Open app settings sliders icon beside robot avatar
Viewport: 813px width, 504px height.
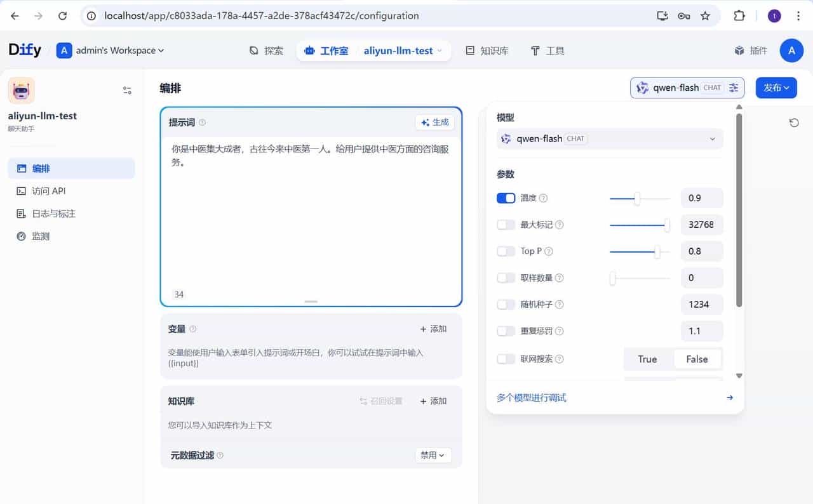(127, 91)
